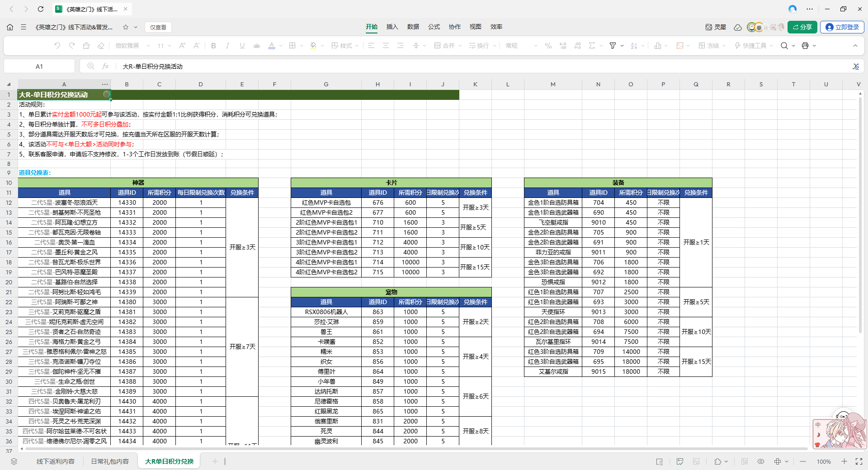Click the redo arrow

[x=72, y=46]
